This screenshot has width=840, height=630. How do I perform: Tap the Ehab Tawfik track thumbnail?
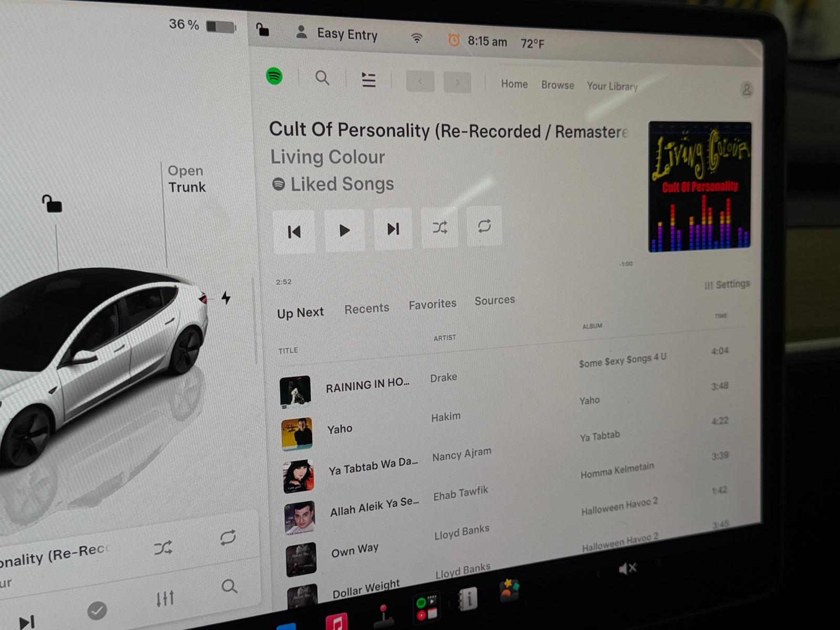pos(300,518)
